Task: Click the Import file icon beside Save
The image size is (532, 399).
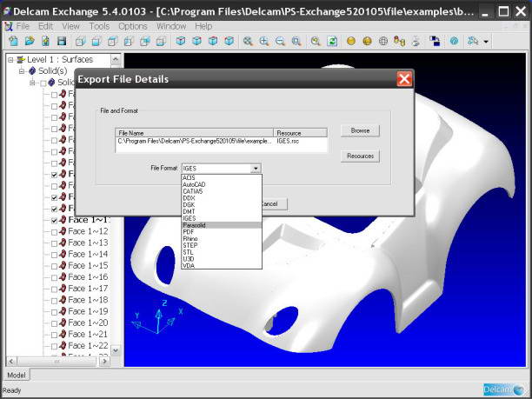Action: (45, 41)
